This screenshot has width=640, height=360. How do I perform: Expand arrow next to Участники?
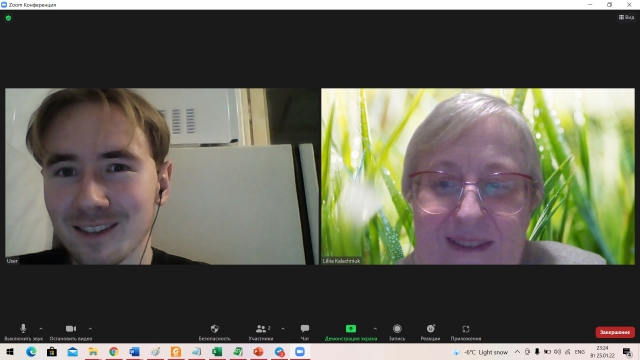click(x=283, y=329)
